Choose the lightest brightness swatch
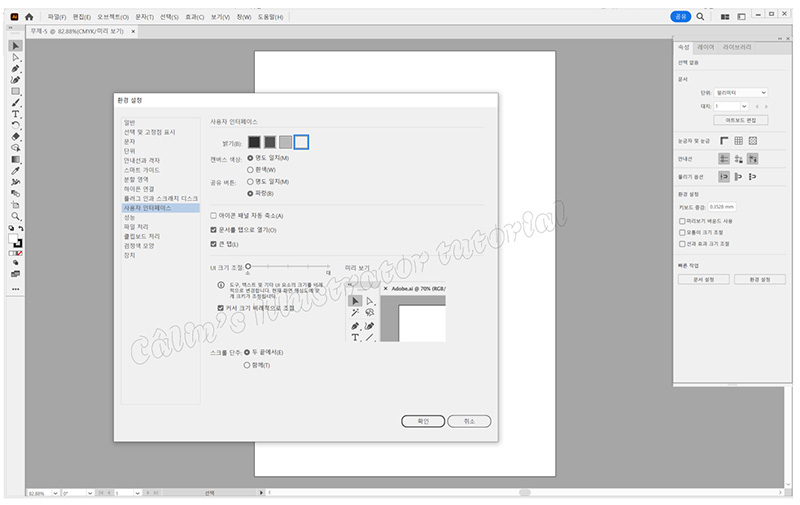 pyautogui.click(x=302, y=142)
